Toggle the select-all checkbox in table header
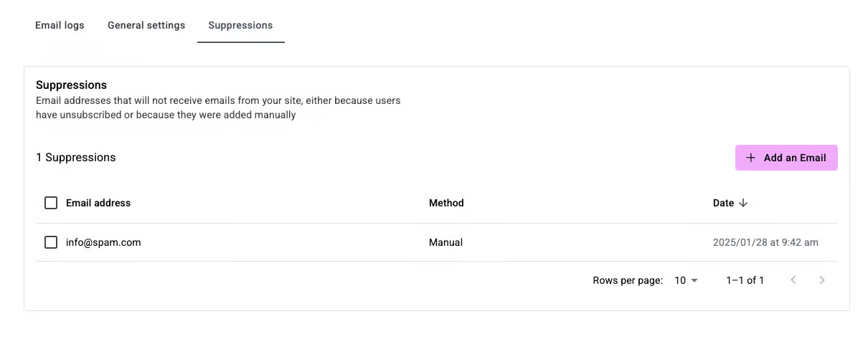This screenshot has width=868, height=344. [51, 203]
